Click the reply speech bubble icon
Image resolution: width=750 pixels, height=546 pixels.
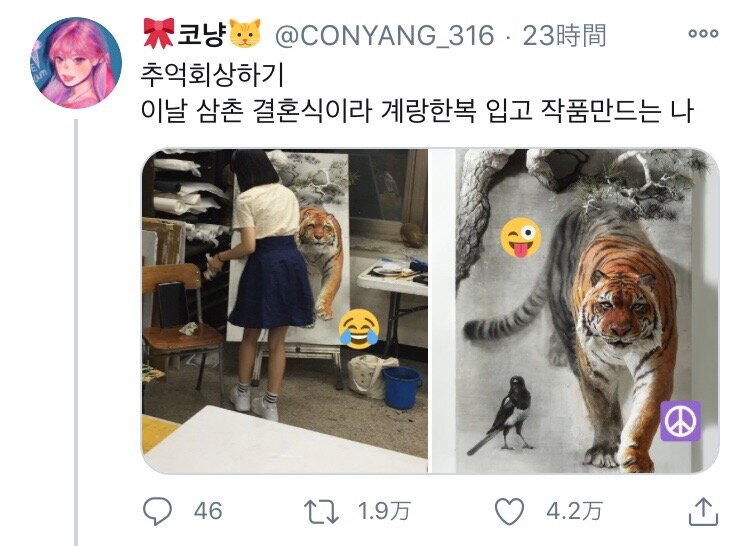[157, 511]
